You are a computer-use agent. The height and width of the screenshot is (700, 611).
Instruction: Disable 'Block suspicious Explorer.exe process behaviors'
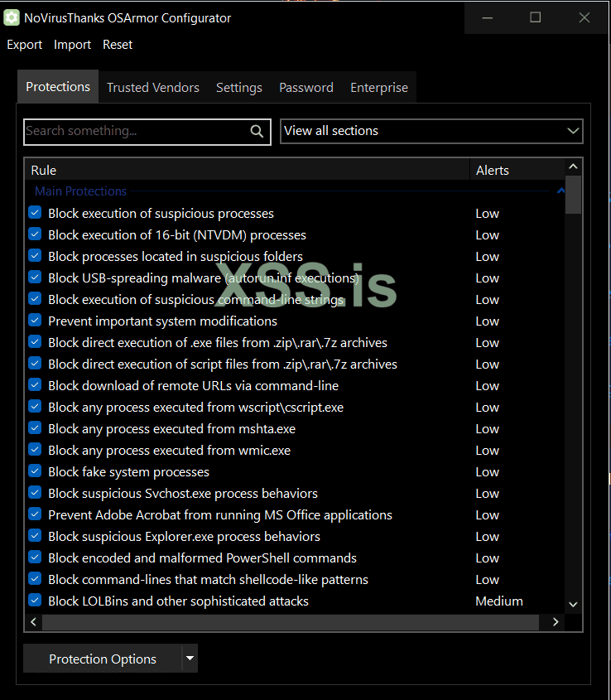[x=35, y=535]
